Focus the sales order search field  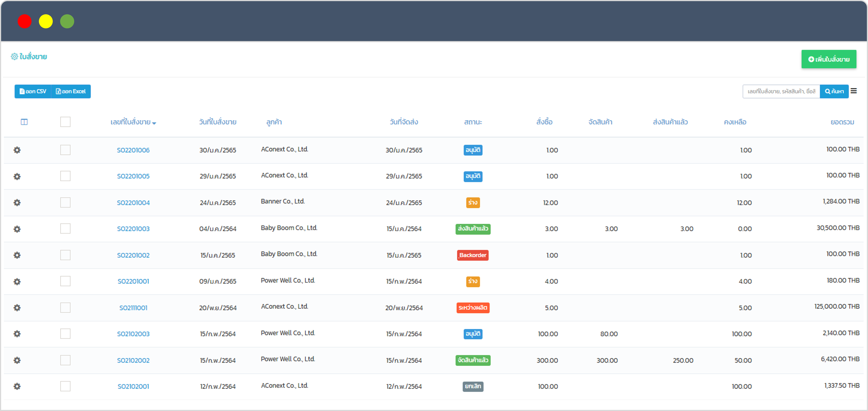click(781, 91)
